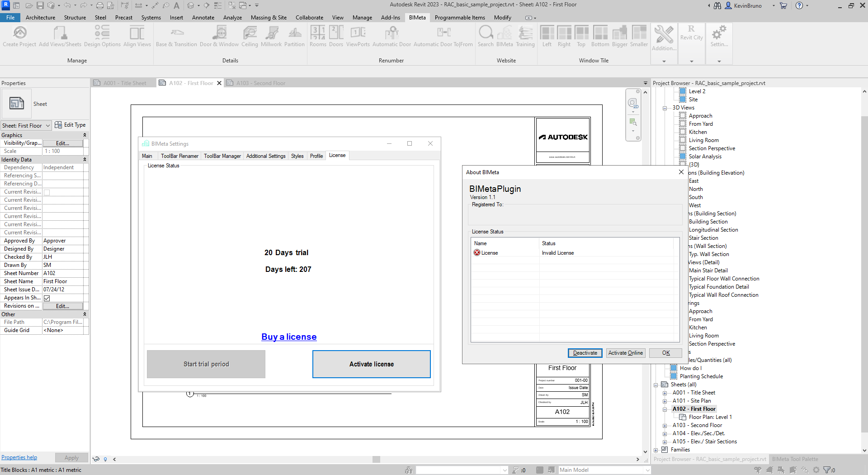Open the Training website icon
This screenshot has width=868, height=475.
tap(525, 36)
